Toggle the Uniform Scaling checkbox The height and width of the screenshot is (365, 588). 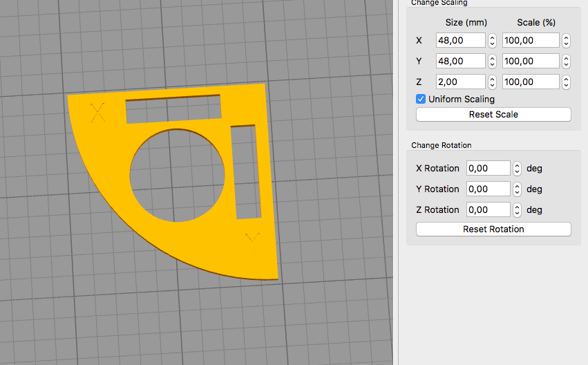(421, 99)
